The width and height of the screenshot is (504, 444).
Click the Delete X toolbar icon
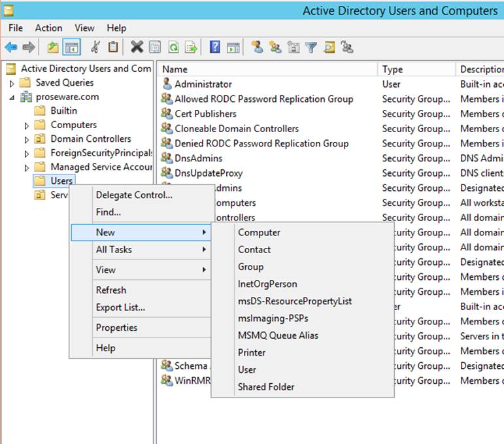(x=137, y=47)
